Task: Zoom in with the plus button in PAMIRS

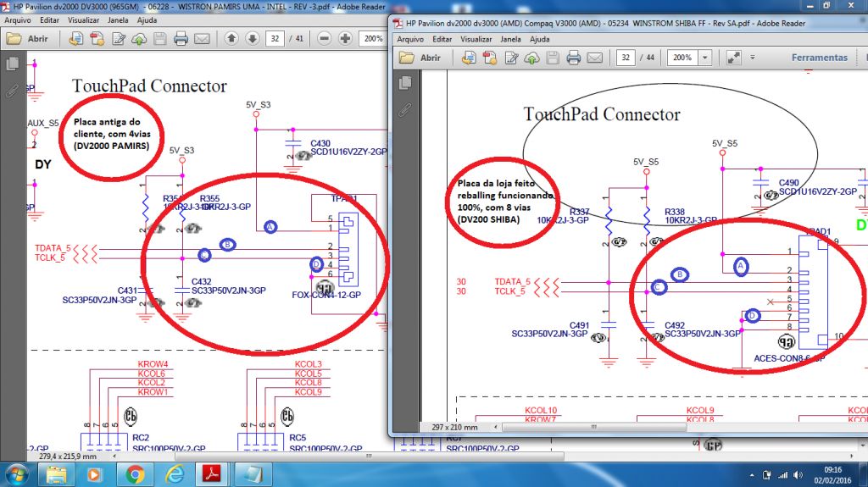Action: click(x=345, y=39)
